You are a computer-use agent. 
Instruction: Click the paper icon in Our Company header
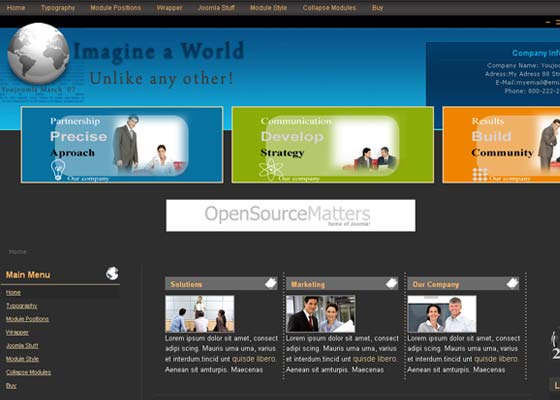click(x=512, y=283)
